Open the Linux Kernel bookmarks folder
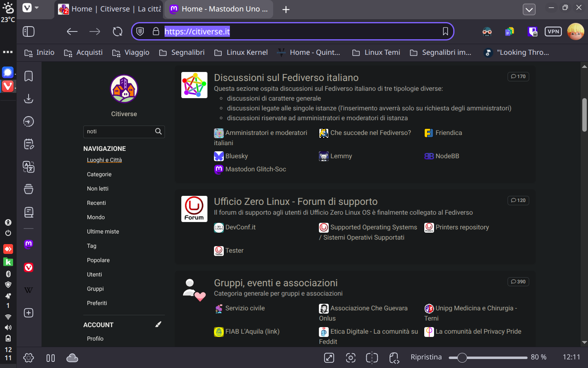This screenshot has width=588, height=368. click(x=241, y=52)
